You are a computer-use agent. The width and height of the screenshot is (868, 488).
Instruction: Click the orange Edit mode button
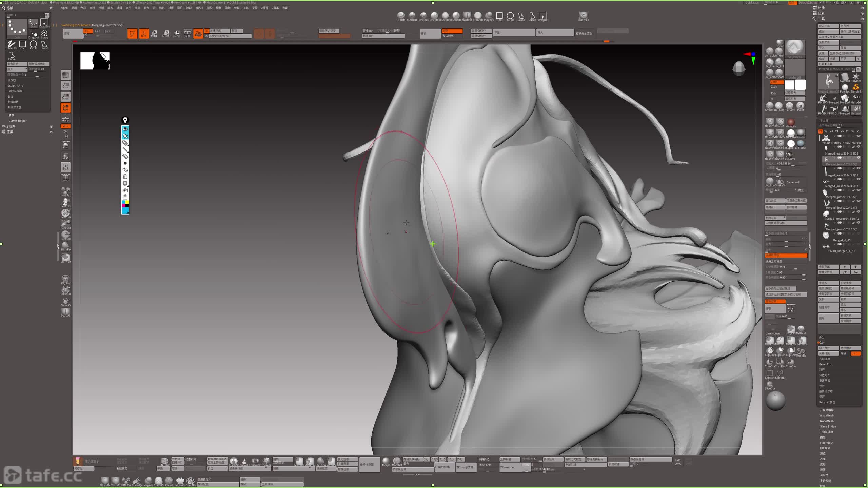(132, 34)
